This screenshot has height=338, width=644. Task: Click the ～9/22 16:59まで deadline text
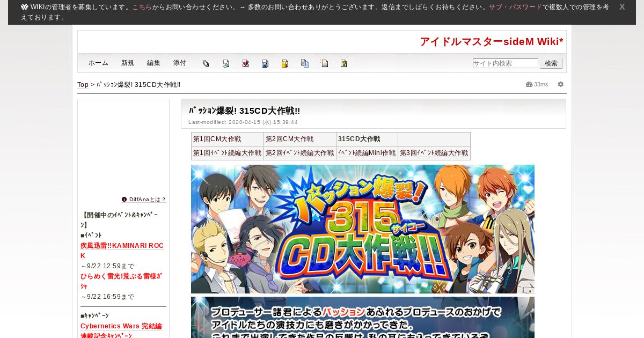tap(107, 297)
